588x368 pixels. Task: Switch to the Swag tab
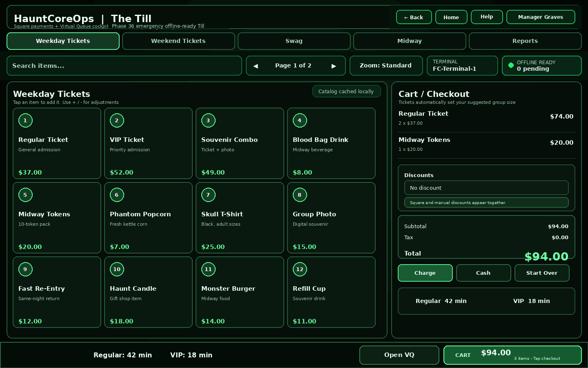pyautogui.click(x=294, y=41)
